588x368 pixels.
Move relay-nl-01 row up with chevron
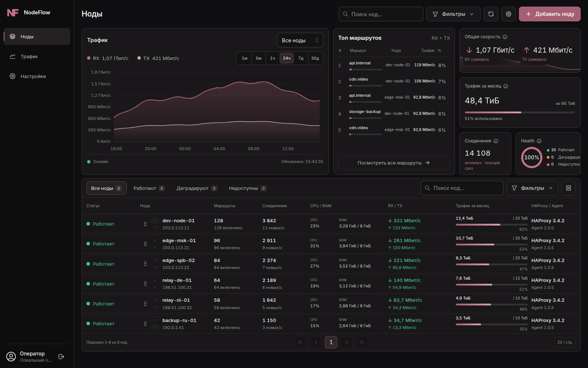[155, 300]
